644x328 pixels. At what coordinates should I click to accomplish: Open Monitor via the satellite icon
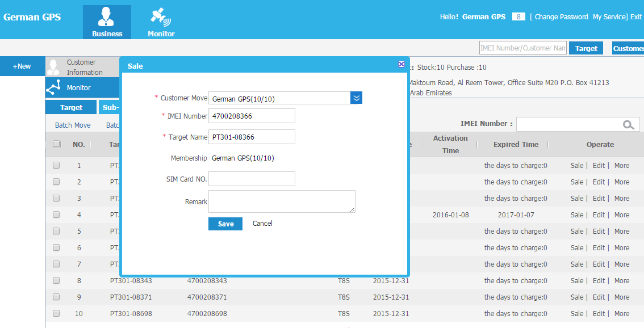pos(161,17)
